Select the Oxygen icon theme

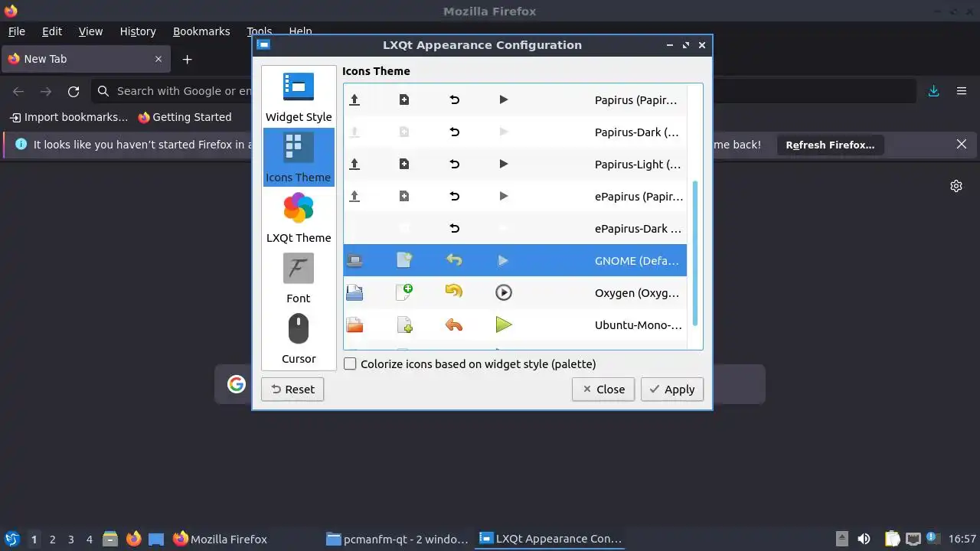(514, 292)
